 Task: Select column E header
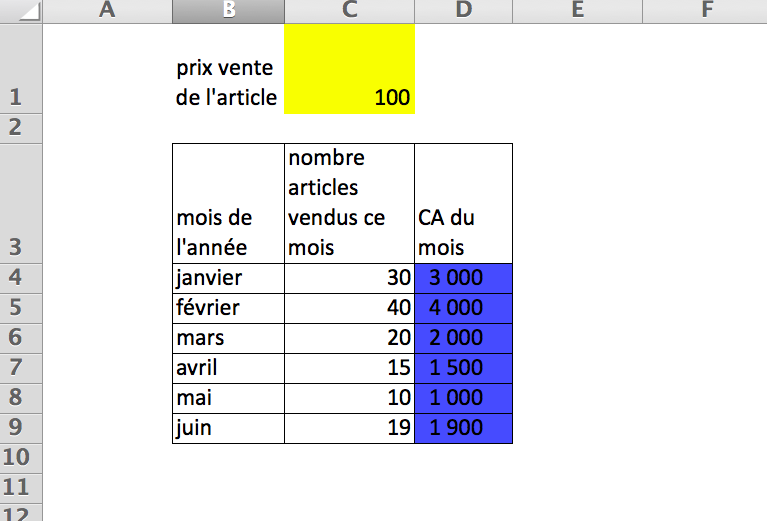point(577,11)
